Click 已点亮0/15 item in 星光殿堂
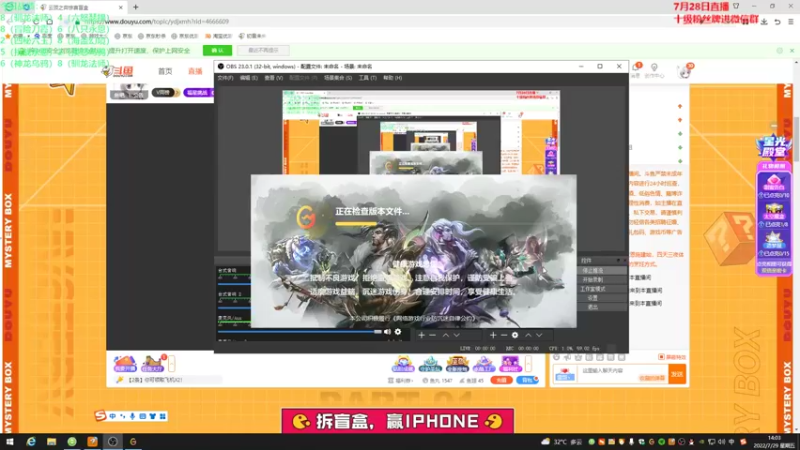800x450 pixels. click(774, 244)
